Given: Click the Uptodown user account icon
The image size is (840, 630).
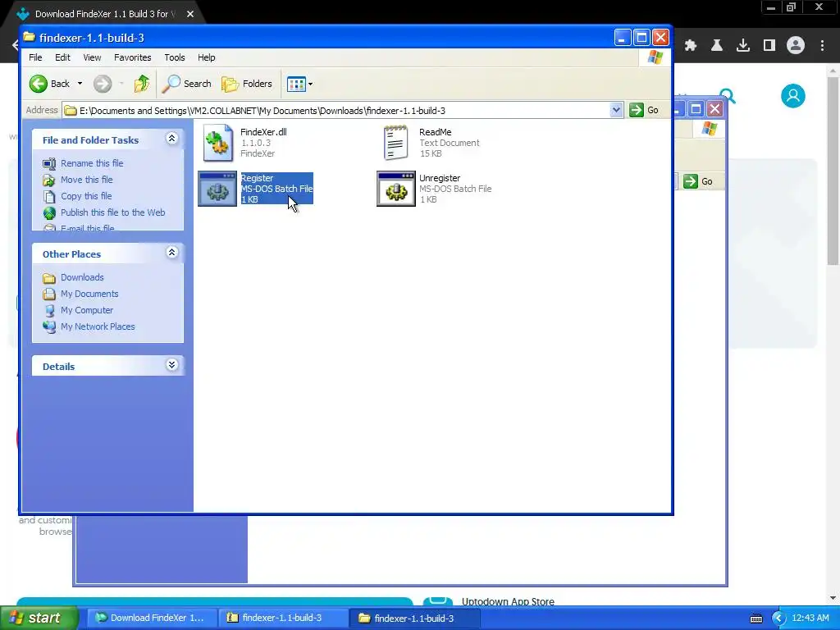Looking at the screenshot, I should pyautogui.click(x=793, y=96).
